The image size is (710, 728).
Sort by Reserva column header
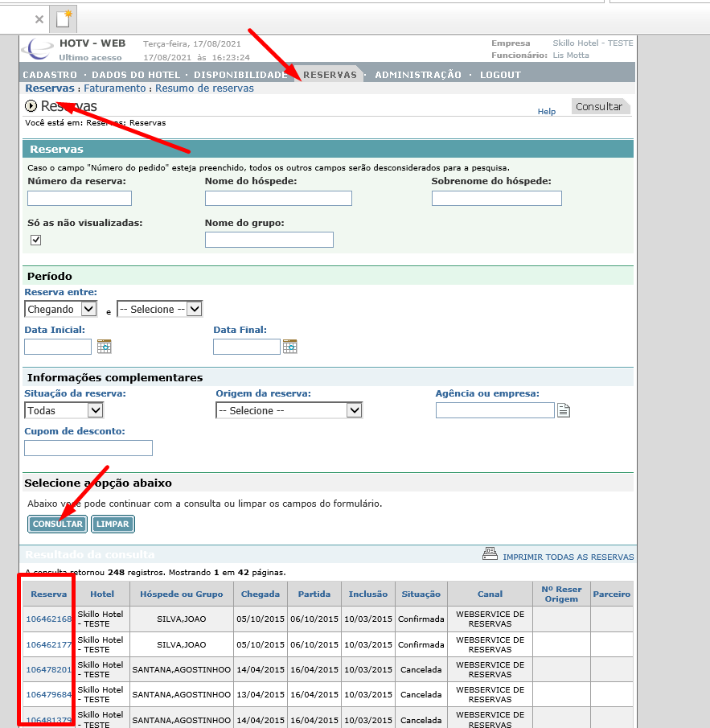[49, 594]
